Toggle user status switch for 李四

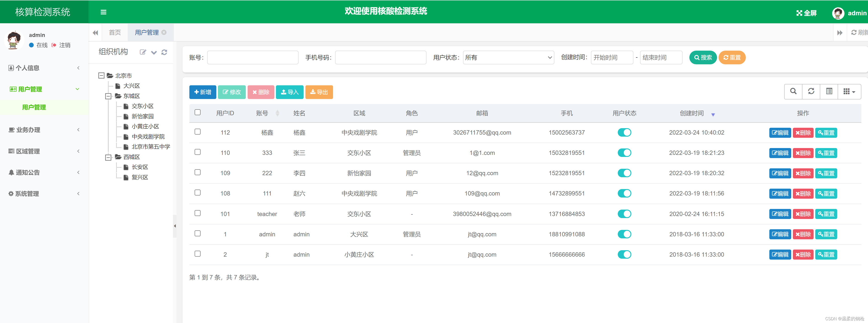(x=624, y=173)
